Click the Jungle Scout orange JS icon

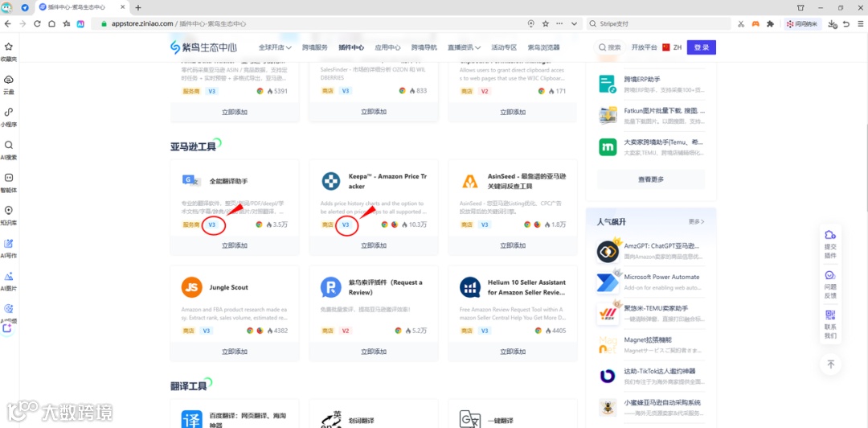[191, 287]
